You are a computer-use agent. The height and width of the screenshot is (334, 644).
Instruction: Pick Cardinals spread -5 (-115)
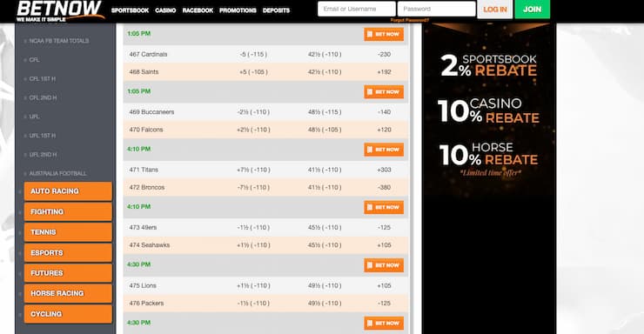tap(253, 54)
